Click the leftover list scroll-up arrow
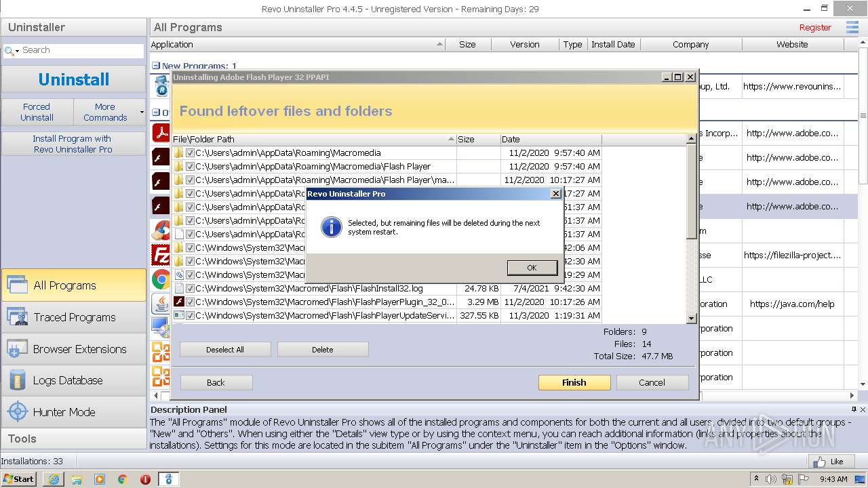868x488 pixels. (692, 139)
